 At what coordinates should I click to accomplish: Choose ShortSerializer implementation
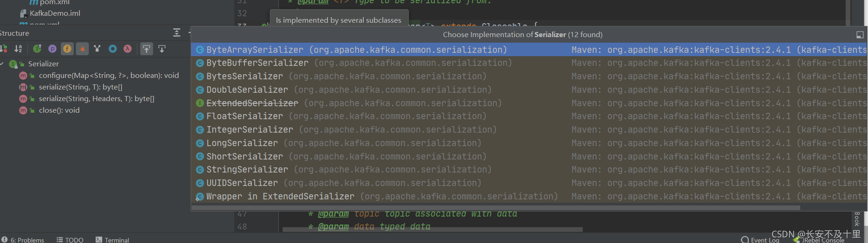point(529,156)
